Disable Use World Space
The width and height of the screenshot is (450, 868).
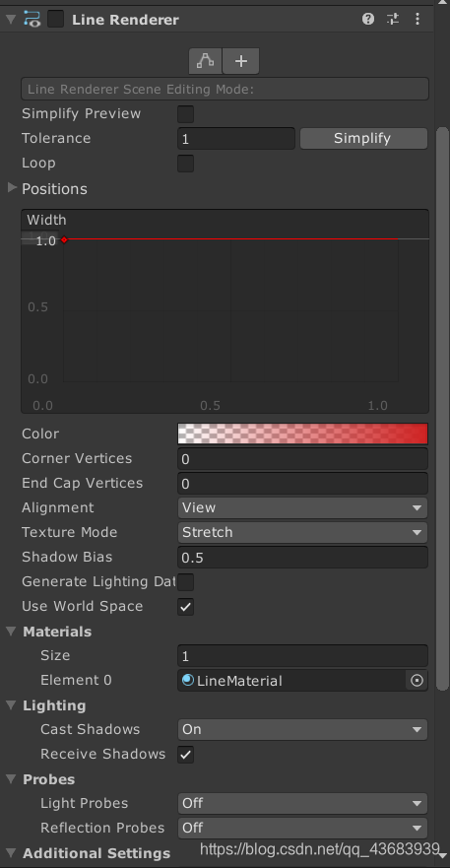click(x=185, y=607)
